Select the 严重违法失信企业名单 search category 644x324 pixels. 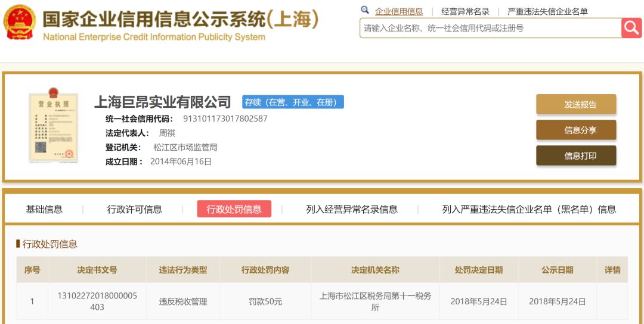click(547, 11)
